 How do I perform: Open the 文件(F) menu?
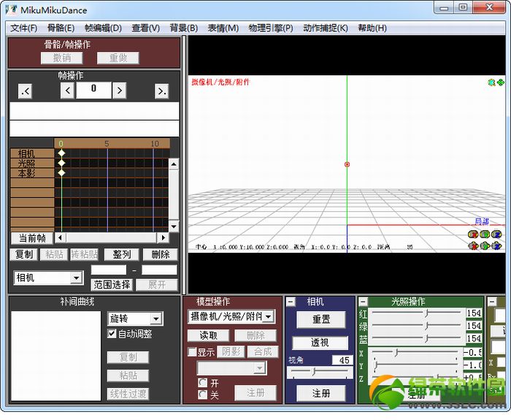23,28
